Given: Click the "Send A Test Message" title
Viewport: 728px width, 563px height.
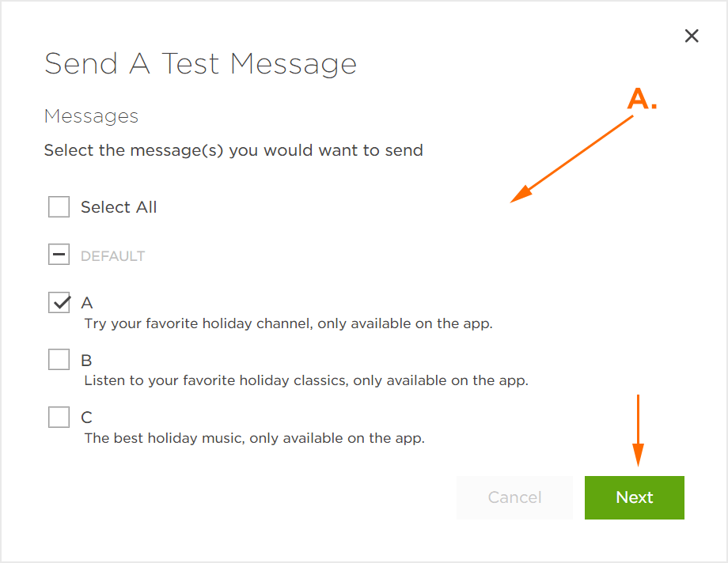Looking at the screenshot, I should 200,63.
